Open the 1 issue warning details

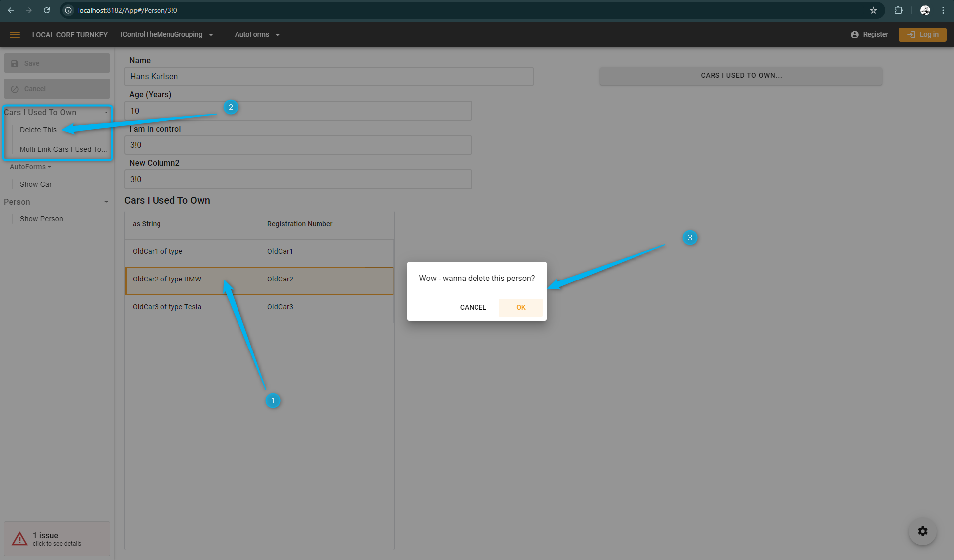pyautogui.click(x=57, y=539)
